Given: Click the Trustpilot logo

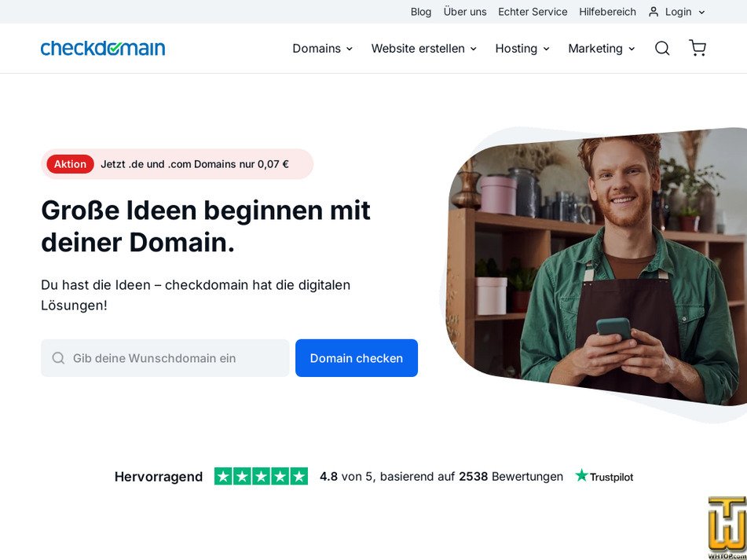Looking at the screenshot, I should [605, 476].
